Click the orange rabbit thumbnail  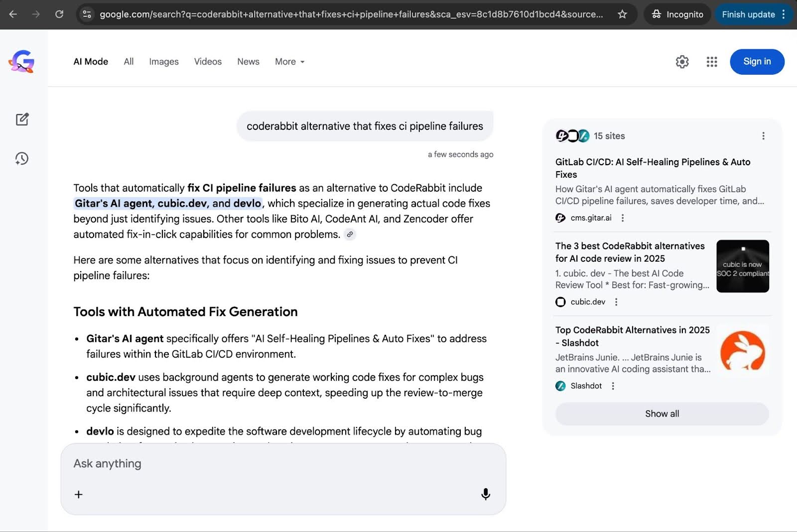click(x=743, y=350)
